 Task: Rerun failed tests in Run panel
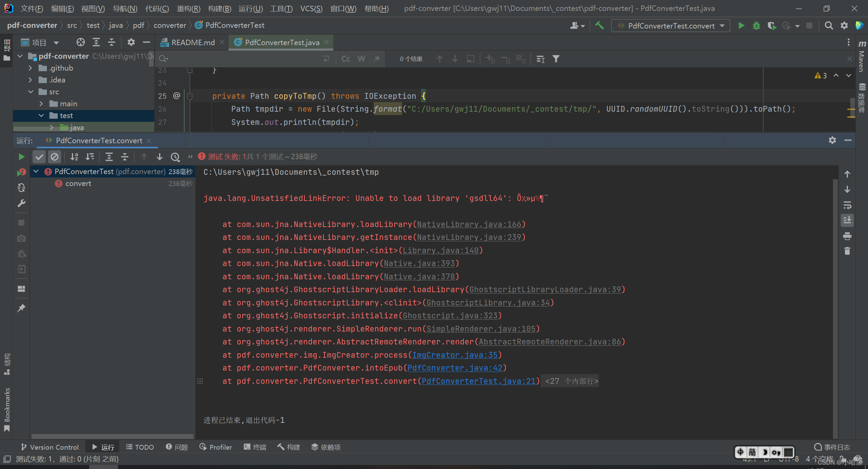pos(21,172)
